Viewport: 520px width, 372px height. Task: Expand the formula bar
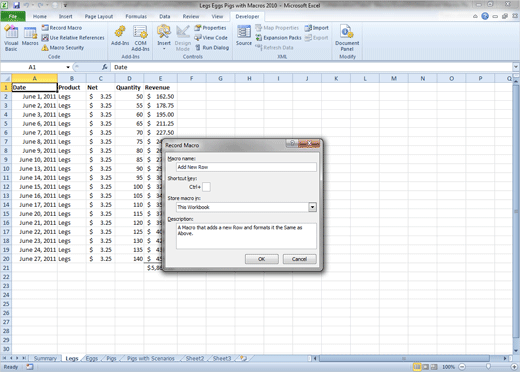point(516,67)
